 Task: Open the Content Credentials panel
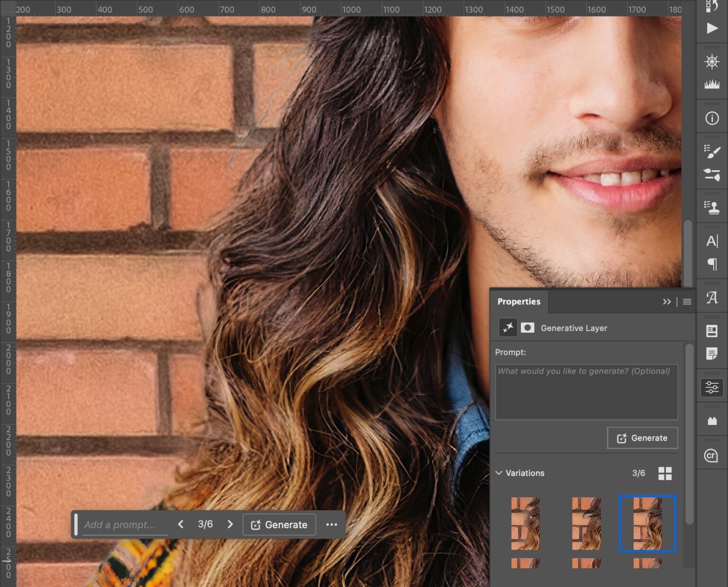711,455
